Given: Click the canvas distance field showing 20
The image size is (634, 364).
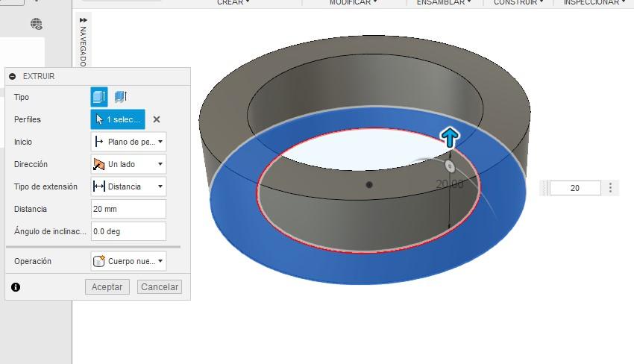Looking at the screenshot, I should coord(574,188).
